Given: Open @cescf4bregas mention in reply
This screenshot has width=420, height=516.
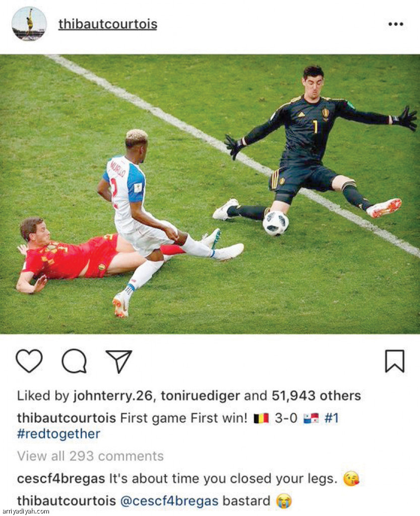Looking at the screenshot, I should [x=169, y=501].
